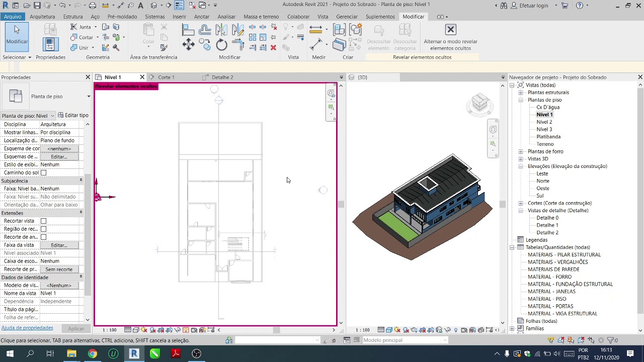The image size is (644, 362).
Task: Open the Estrutura ribbon tab
Action: (x=73, y=17)
